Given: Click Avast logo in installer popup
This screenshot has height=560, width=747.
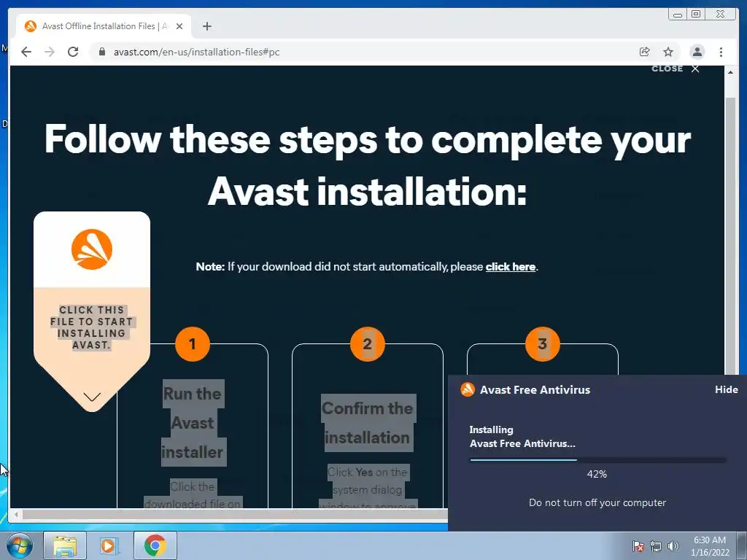Looking at the screenshot, I should tap(468, 389).
